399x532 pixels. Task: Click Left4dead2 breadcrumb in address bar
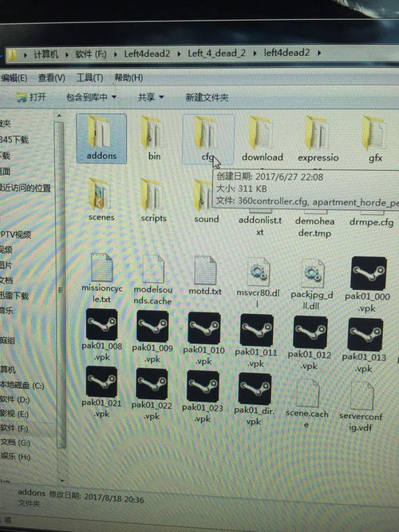pyautogui.click(x=147, y=54)
